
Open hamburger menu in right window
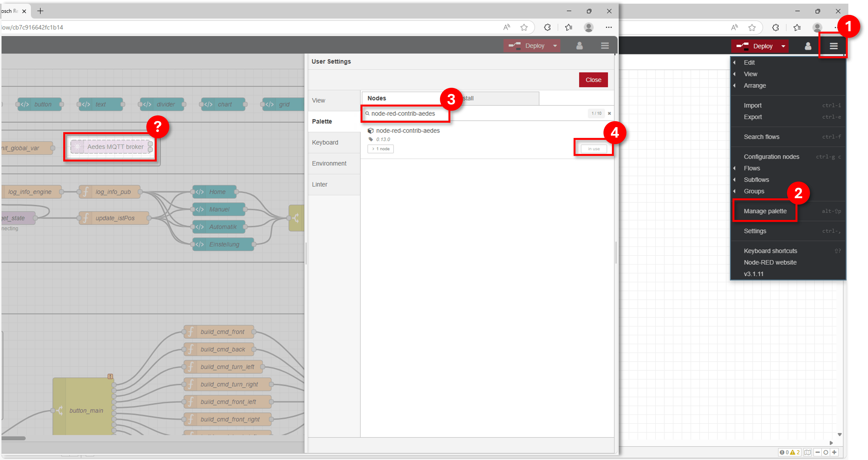pos(833,46)
